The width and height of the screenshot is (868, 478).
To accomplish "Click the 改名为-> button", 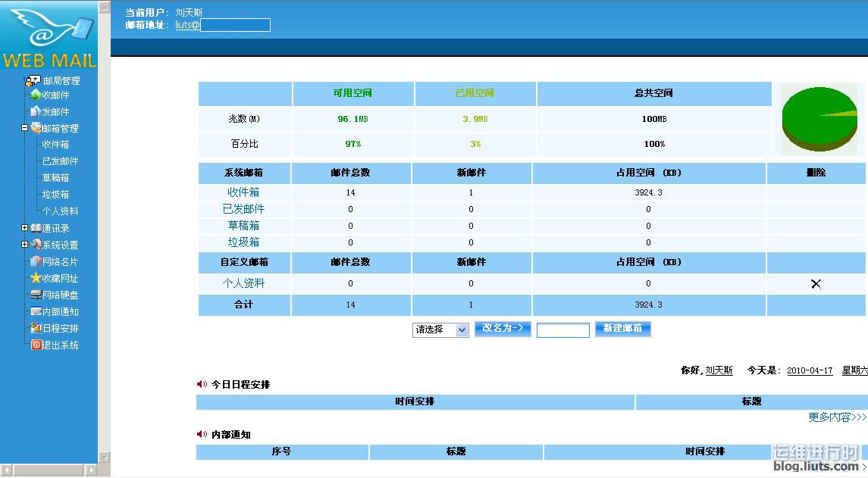I will [502, 329].
